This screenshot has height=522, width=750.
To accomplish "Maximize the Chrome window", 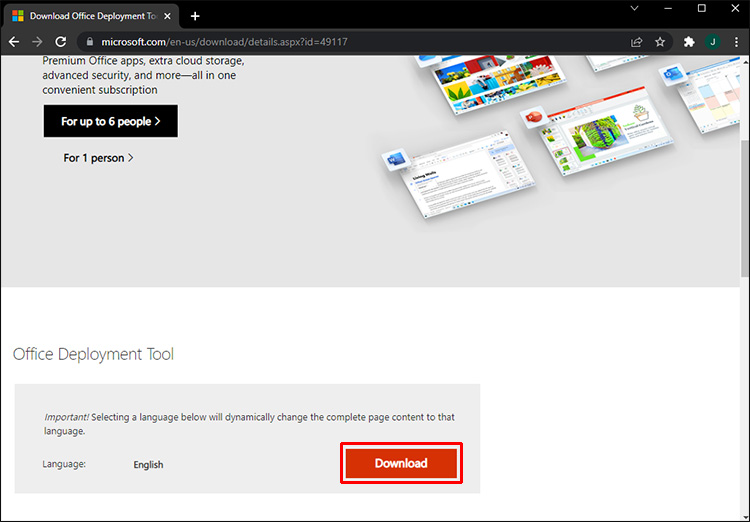I will (702, 8).
